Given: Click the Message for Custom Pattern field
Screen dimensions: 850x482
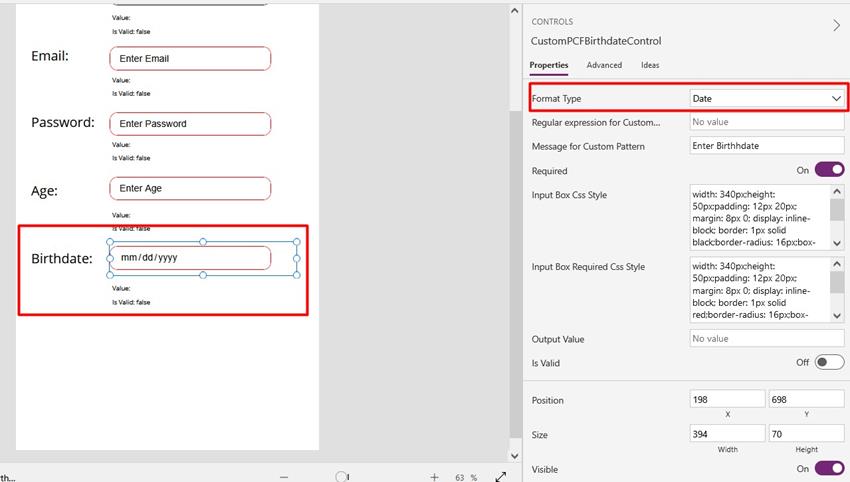Looking at the screenshot, I should [x=767, y=146].
